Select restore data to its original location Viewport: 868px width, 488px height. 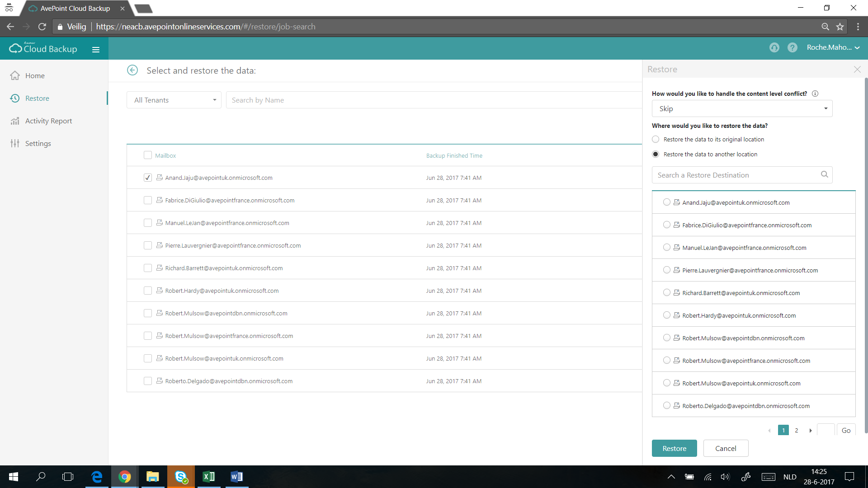[656, 139]
